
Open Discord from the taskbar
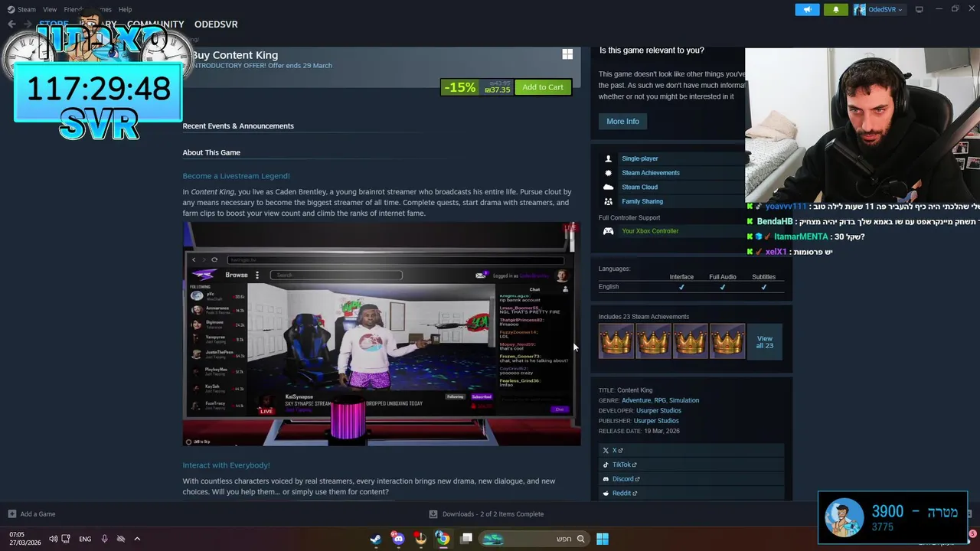pos(398,539)
